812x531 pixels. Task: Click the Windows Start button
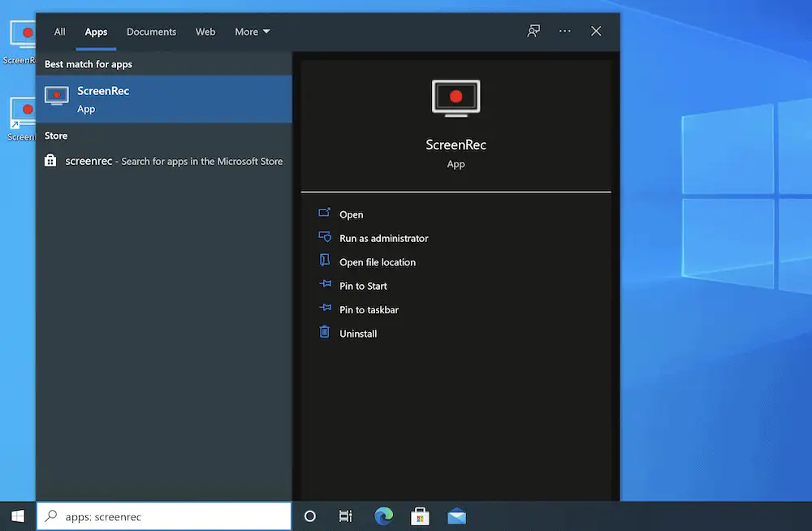18,516
